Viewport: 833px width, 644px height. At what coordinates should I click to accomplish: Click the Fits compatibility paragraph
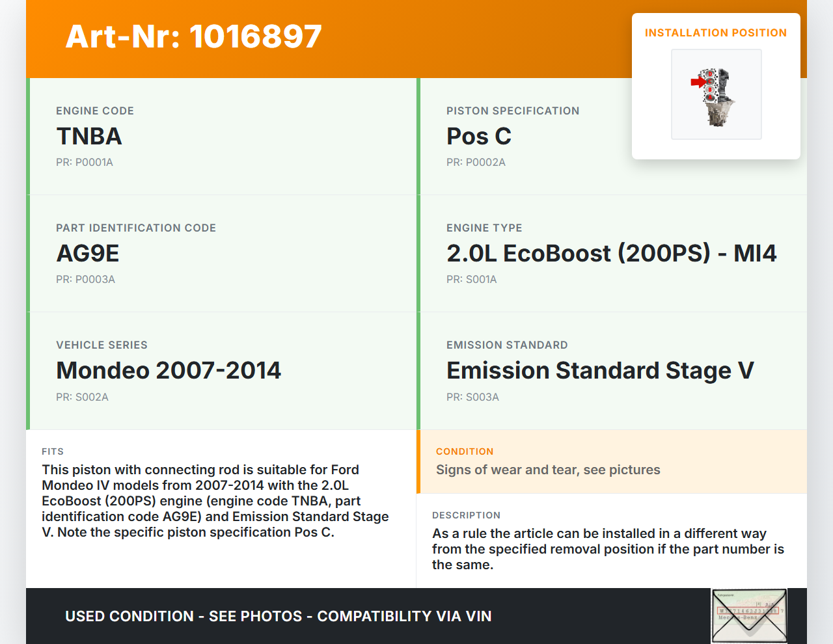[215, 501]
